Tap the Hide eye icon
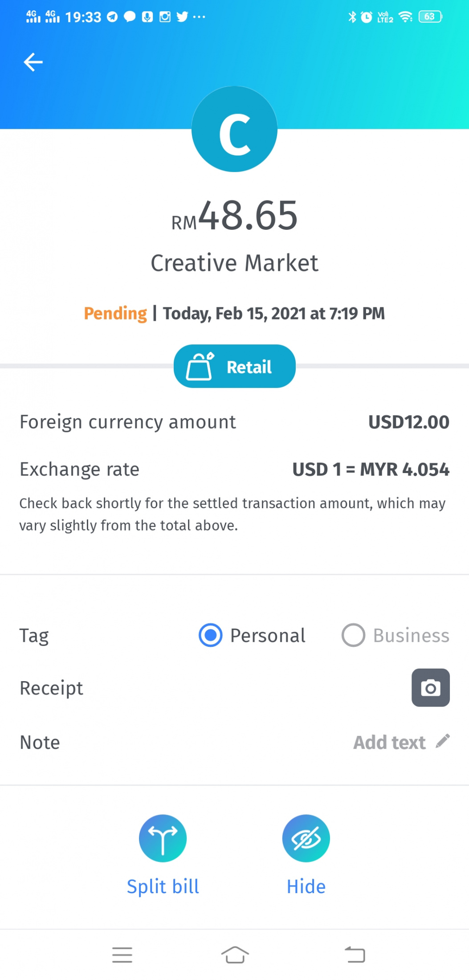Viewport: 469px width, 980px height. (306, 838)
